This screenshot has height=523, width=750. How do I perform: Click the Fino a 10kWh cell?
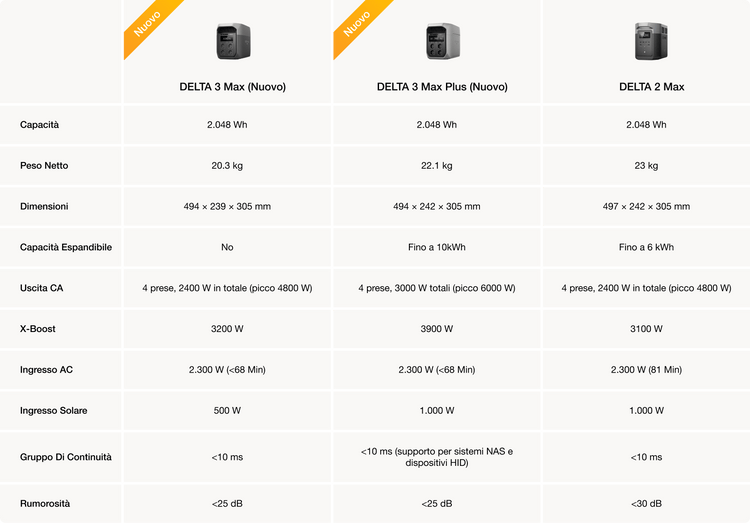436,247
